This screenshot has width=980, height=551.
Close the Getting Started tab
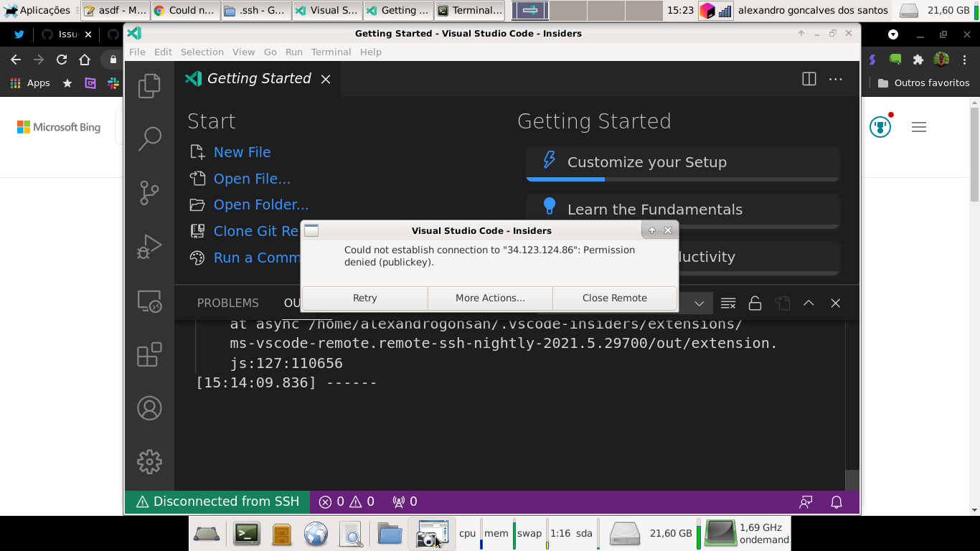326,79
